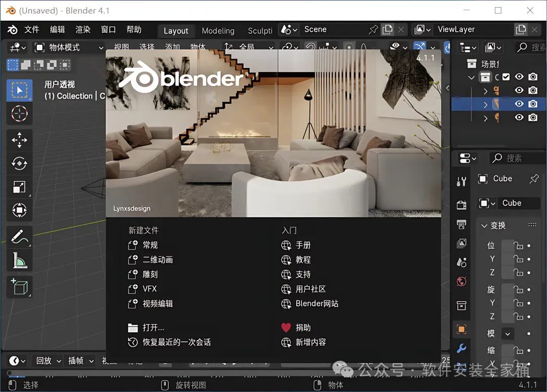Select the Transform tool
This screenshot has height=392, width=547.
pos(20,210)
